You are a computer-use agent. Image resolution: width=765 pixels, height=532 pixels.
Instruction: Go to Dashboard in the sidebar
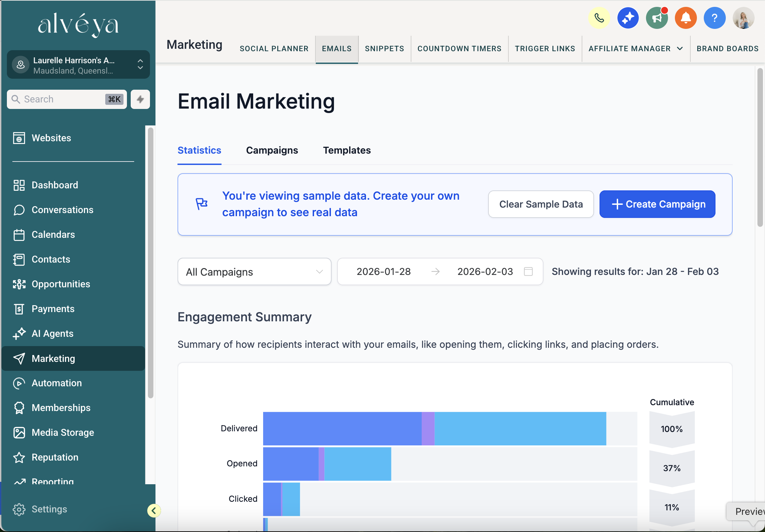pos(73,185)
